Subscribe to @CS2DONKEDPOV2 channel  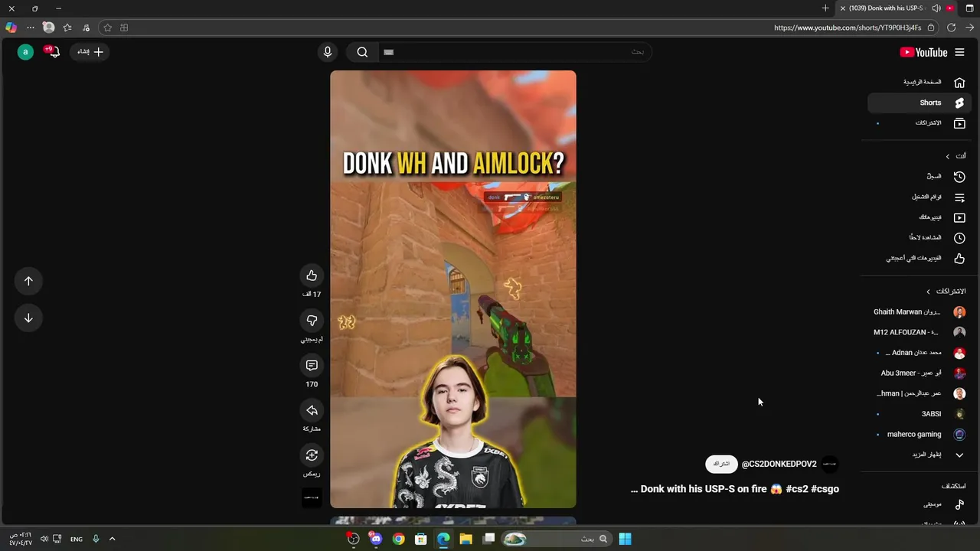pos(721,464)
